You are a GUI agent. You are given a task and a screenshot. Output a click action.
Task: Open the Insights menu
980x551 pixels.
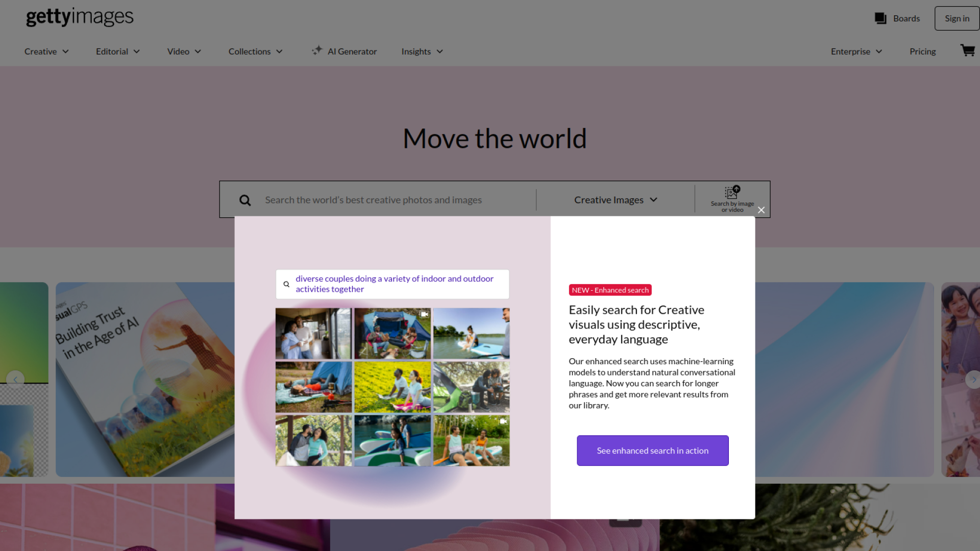coord(422,52)
